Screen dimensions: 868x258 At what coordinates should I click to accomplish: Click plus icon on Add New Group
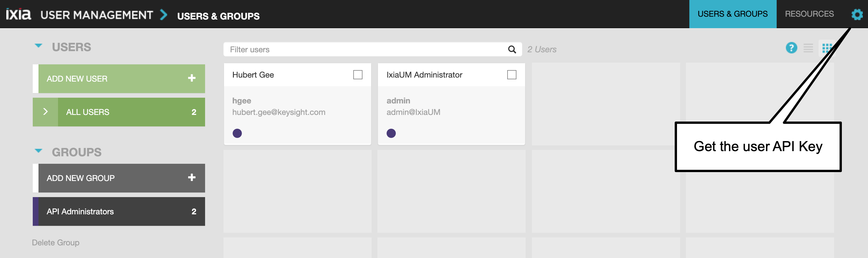coord(192,178)
